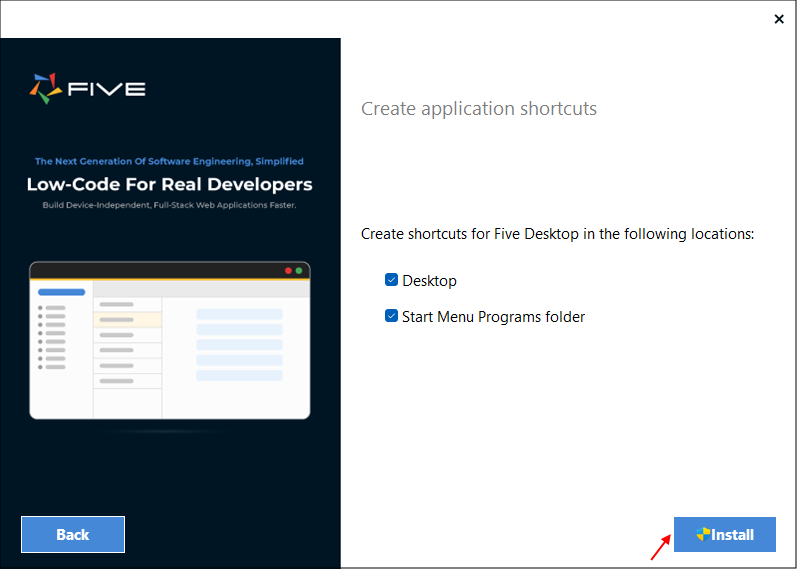This screenshot has height=569, width=797.
Task: Click 'The Next Generation Of Software Engineering' tagline
Action: 169,161
